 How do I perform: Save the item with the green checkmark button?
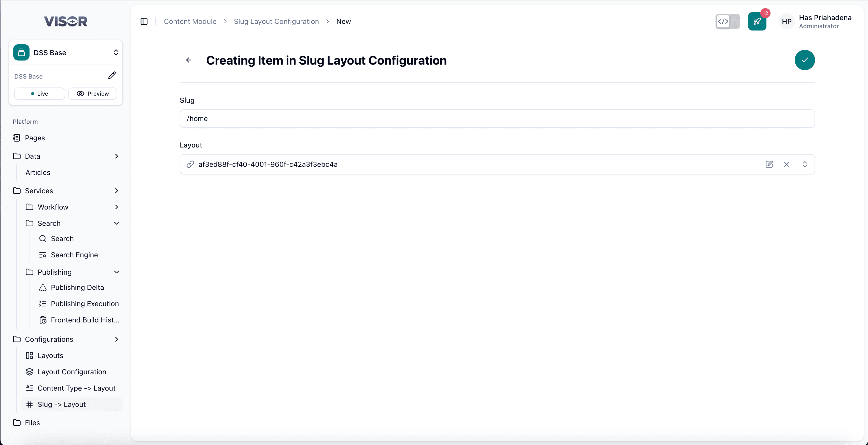click(x=804, y=60)
